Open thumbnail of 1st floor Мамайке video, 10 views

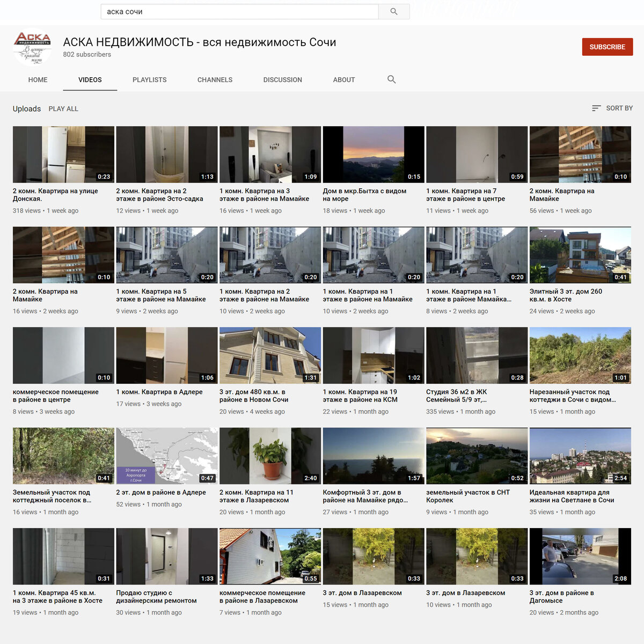374,255
